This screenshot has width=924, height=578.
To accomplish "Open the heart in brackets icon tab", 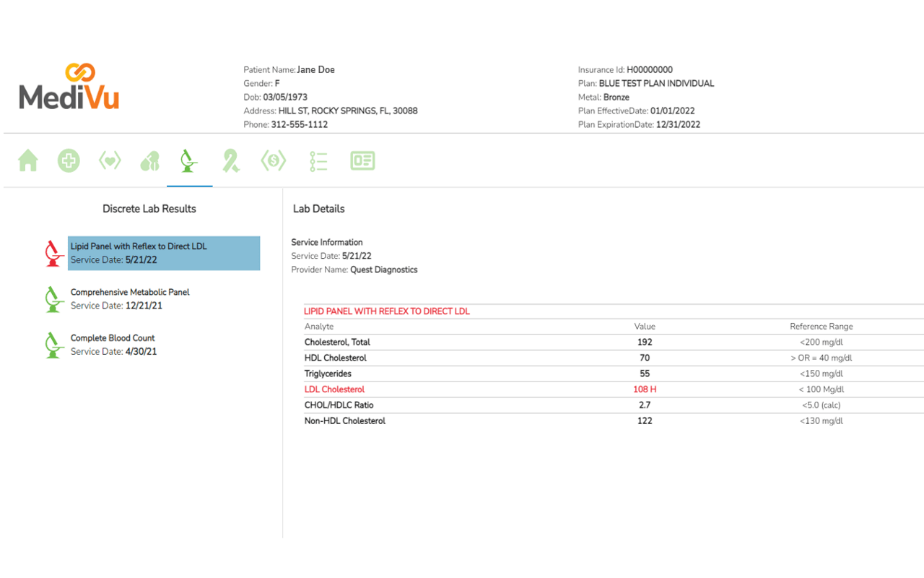I will pyautogui.click(x=110, y=160).
